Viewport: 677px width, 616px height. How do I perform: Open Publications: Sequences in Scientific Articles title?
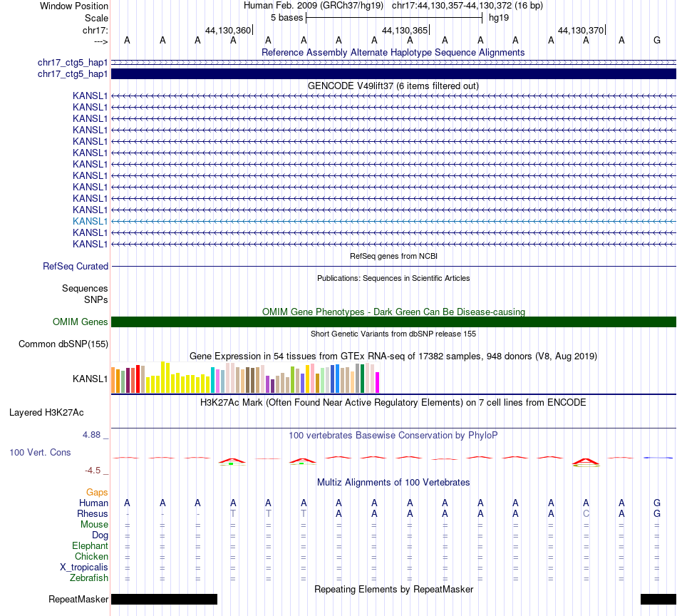pyautogui.click(x=393, y=278)
